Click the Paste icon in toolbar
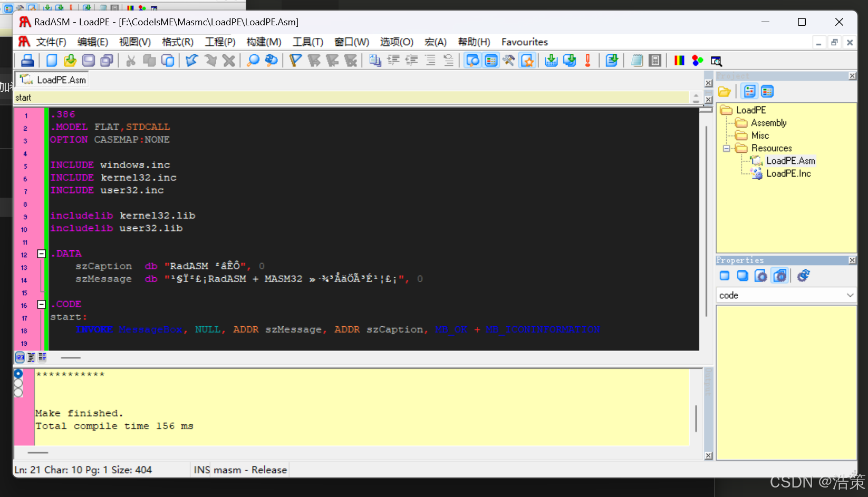868x497 pixels. pyautogui.click(x=168, y=61)
